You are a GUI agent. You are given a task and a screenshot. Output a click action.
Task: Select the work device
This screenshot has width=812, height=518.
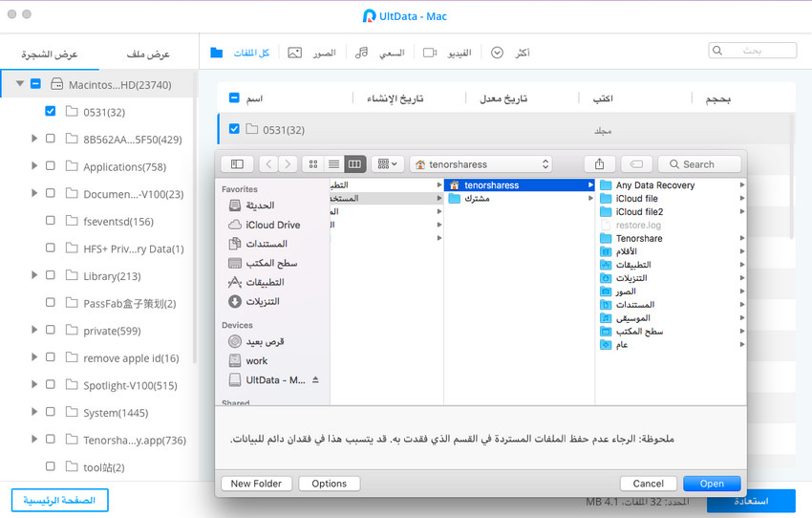248,360
